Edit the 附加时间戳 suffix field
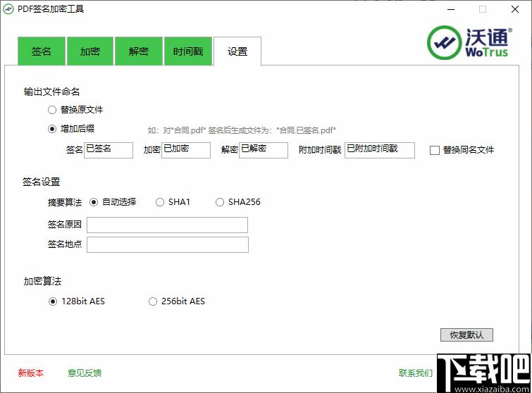 pos(379,150)
